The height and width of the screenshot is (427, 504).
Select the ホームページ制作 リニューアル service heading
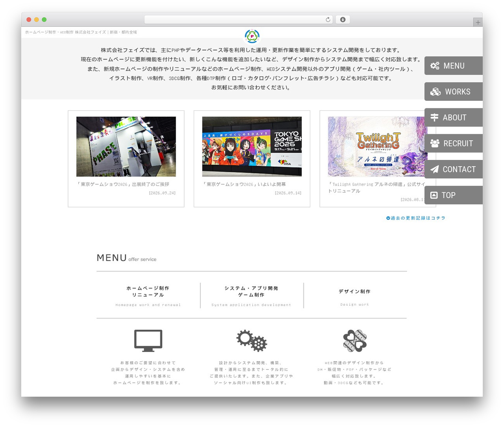[x=148, y=291]
